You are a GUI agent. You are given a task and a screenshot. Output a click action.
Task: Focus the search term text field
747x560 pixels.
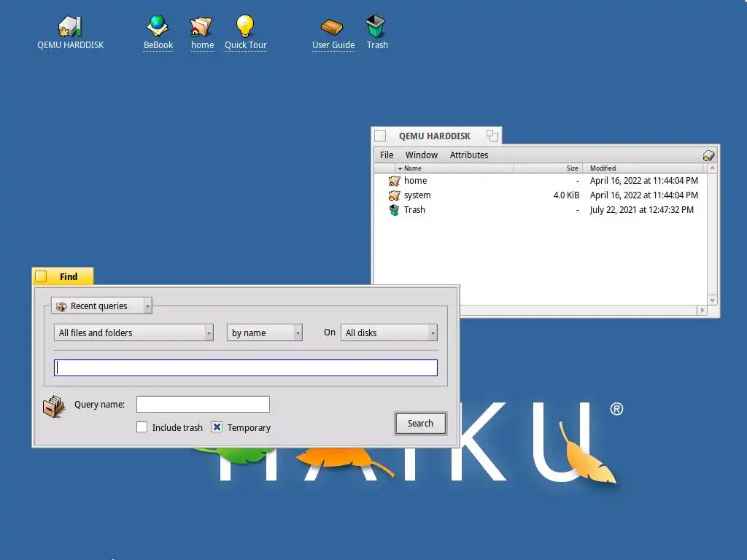coord(245,367)
